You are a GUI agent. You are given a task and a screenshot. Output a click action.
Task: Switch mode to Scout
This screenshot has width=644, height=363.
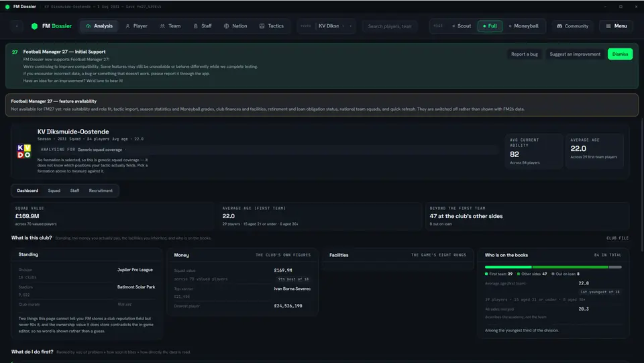point(462,26)
